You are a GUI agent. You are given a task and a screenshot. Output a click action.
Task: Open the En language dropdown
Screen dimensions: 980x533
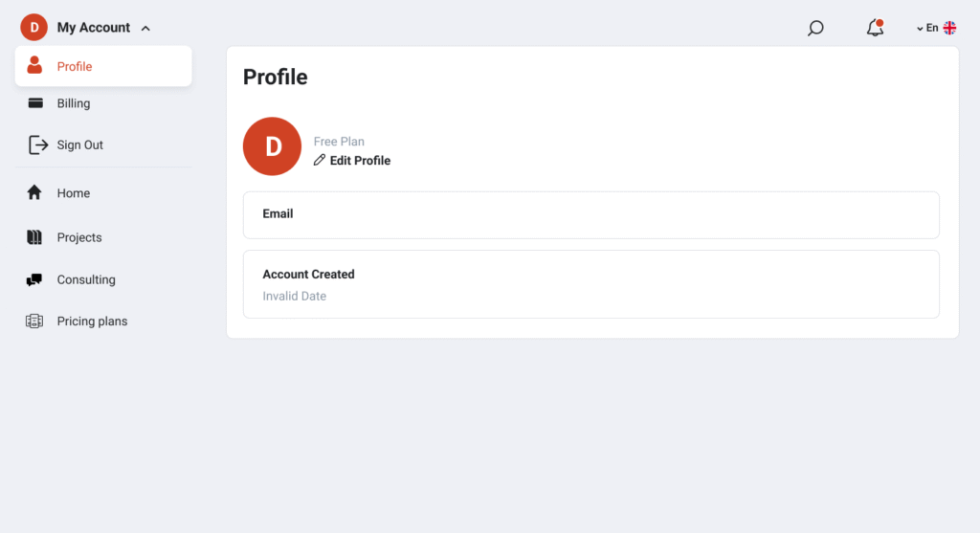coord(926,29)
